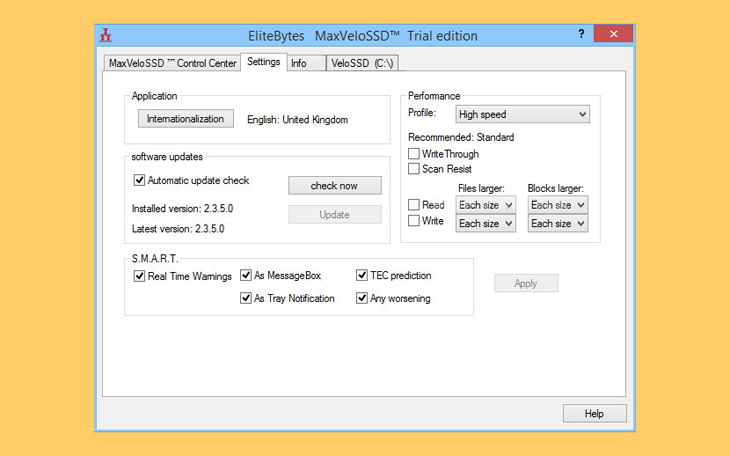Click the Internationalization button
730x456 pixels.
pos(185,119)
